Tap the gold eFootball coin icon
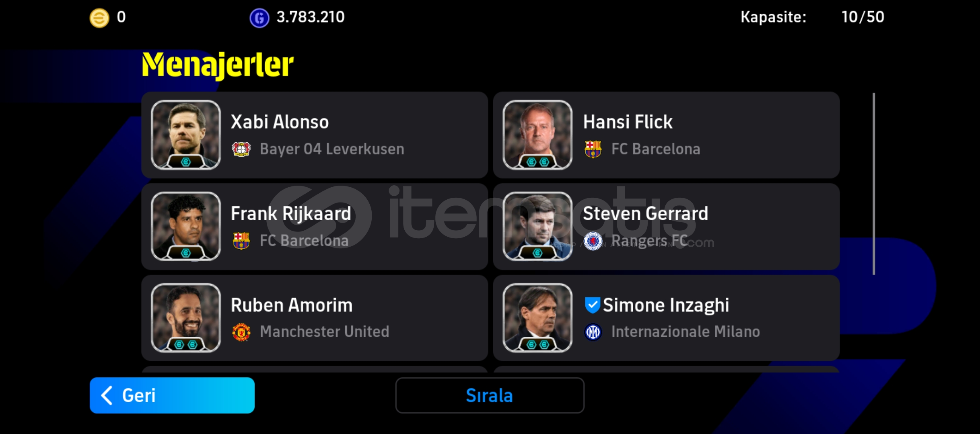This screenshot has height=434, width=980. 99,18
